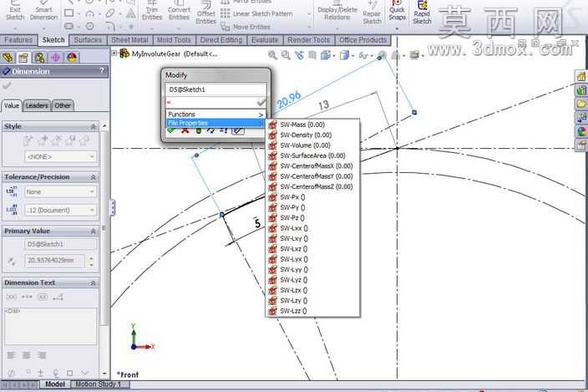The image size is (588, 392).
Task: Open the DisplayManager color ball tab
Action: pyautogui.click(x=72, y=58)
